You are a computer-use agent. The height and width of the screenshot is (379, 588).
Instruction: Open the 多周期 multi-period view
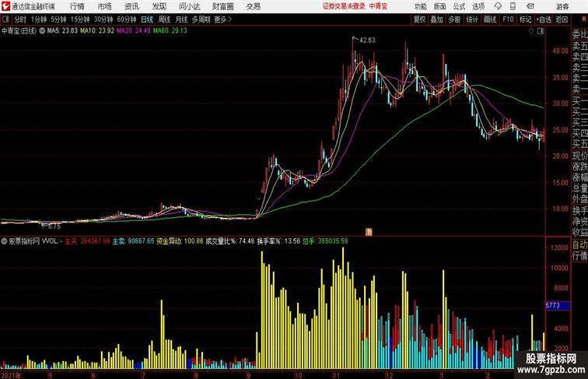(x=201, y=19)
